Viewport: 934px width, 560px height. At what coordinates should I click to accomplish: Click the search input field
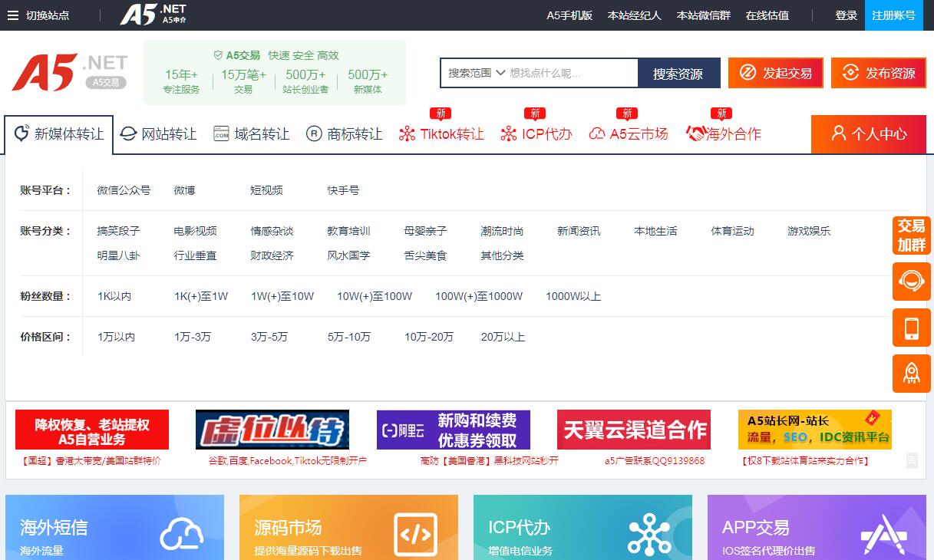point(571,73)
